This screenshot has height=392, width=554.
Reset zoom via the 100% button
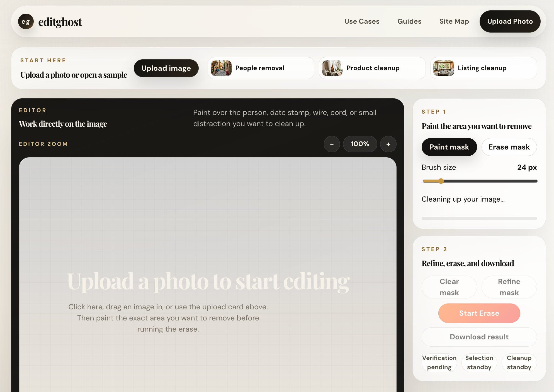point(360,144)
